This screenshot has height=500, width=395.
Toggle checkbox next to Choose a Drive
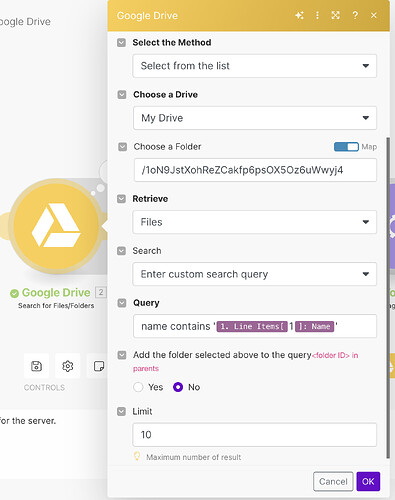coord(122,95)
